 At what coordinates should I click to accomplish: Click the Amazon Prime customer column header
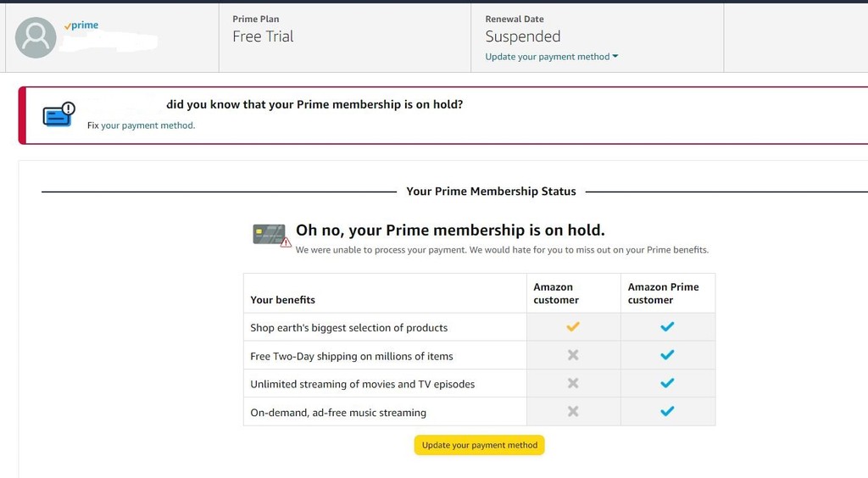[663, 293]
